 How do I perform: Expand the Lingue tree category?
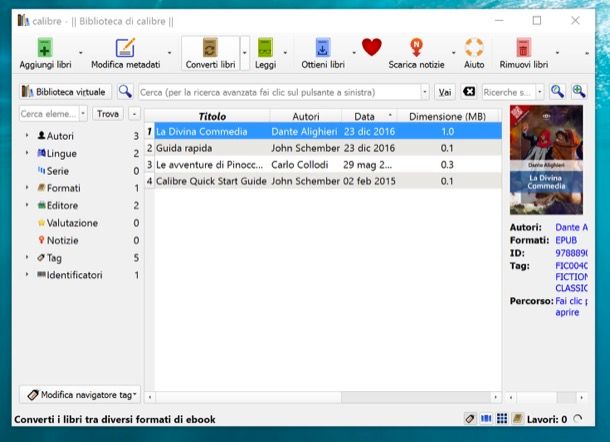click(x=27, y=153)
